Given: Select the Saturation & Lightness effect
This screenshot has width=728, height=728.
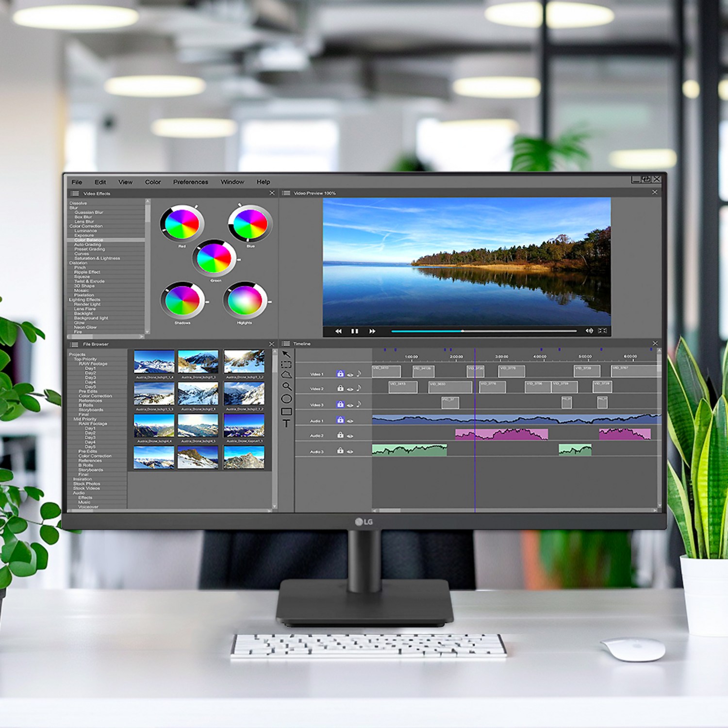Looking at the screenshot, I should point(97,258).
